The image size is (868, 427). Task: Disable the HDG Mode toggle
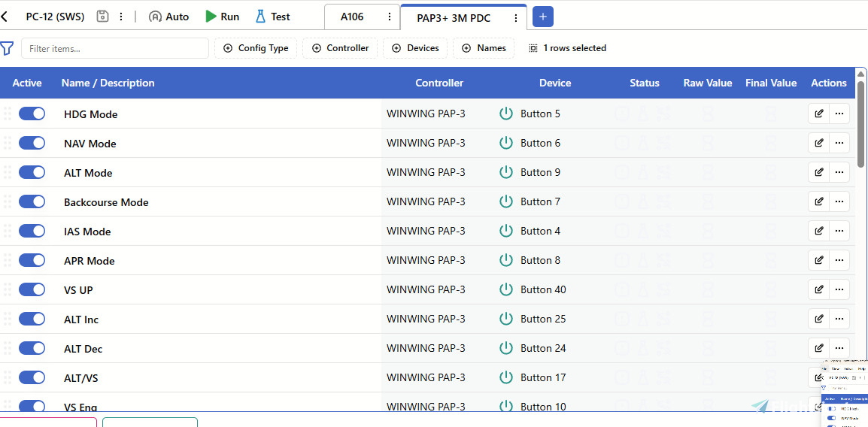tap(32, 114)
